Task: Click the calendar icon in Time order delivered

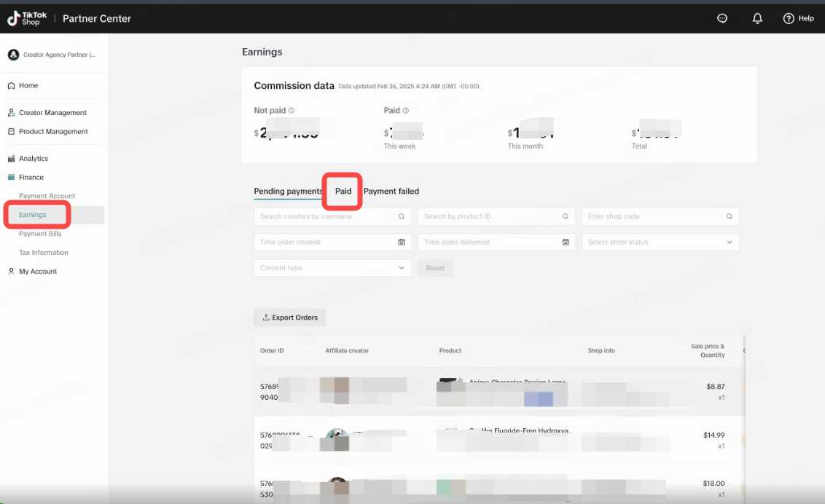Action: coord(565,243)
